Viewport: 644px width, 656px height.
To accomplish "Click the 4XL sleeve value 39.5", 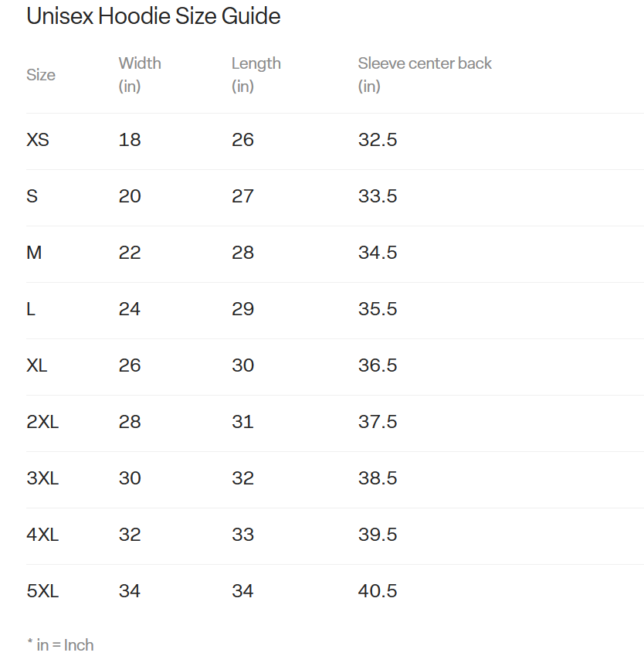I will pyautogui.click(x=378, y=535).
